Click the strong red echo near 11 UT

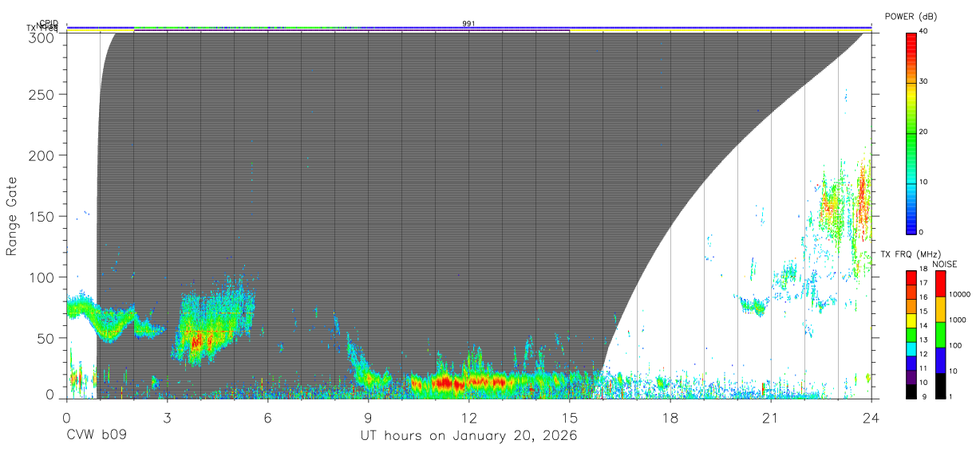[447, 383]
